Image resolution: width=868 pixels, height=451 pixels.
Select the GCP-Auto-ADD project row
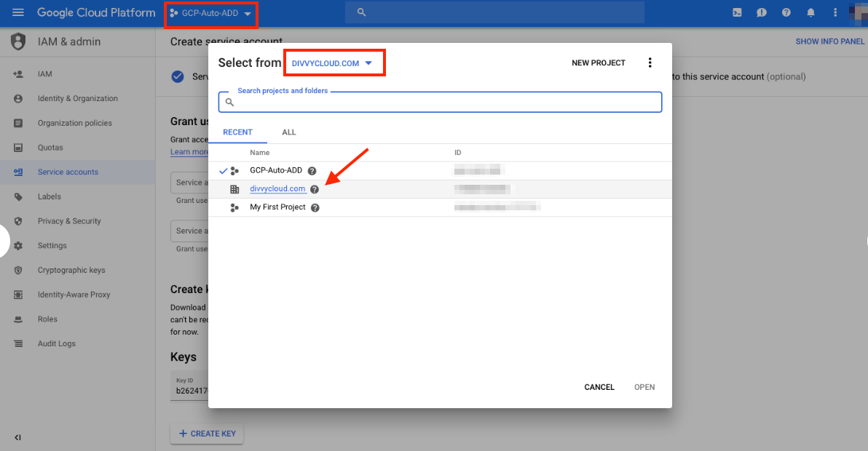click(x=440, y=171)
